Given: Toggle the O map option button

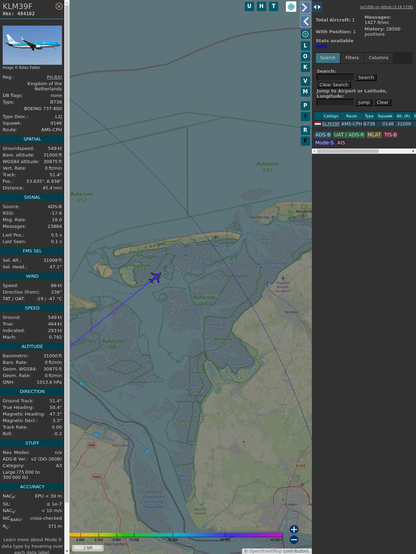Looking at the screenshot, I should pos(305,57).
